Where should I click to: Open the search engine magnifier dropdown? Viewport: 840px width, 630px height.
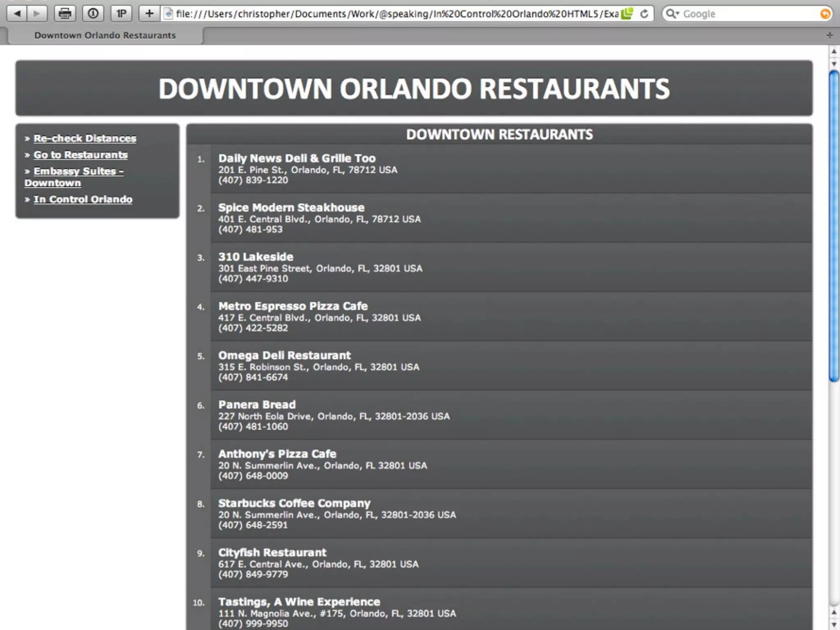coord(672,14)
